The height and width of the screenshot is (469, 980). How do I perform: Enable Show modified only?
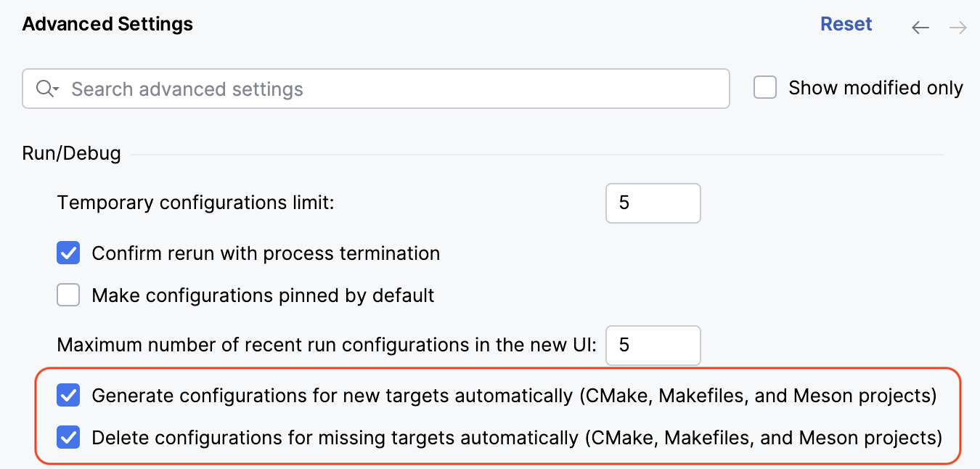pyautogui.click(x=764, y=87)
